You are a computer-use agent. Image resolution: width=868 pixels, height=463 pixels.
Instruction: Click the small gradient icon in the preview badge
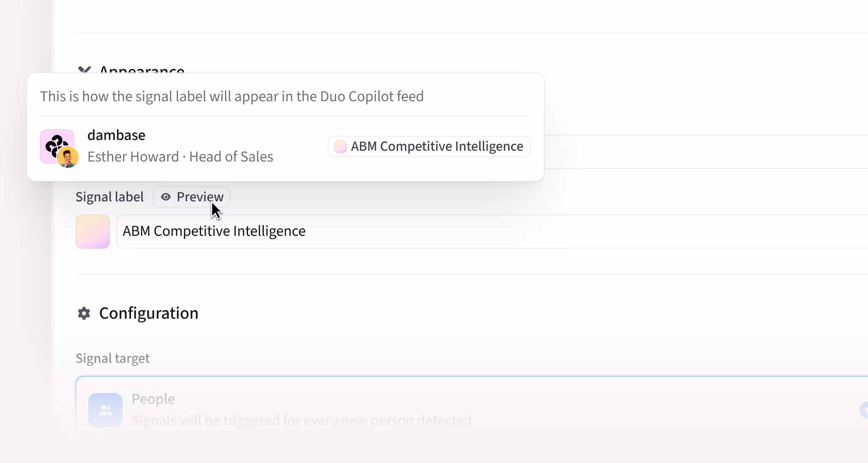pos(340,147)
